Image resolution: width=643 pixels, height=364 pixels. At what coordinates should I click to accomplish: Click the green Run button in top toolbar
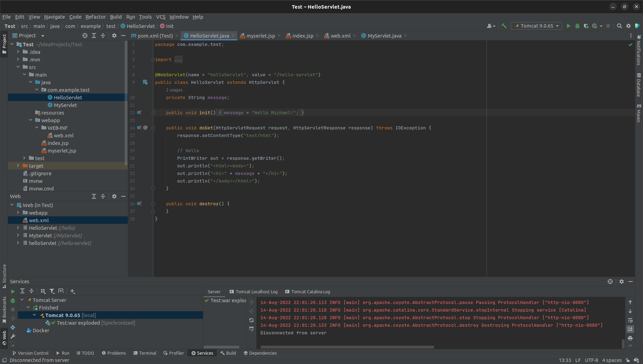(x=568, y=26)
